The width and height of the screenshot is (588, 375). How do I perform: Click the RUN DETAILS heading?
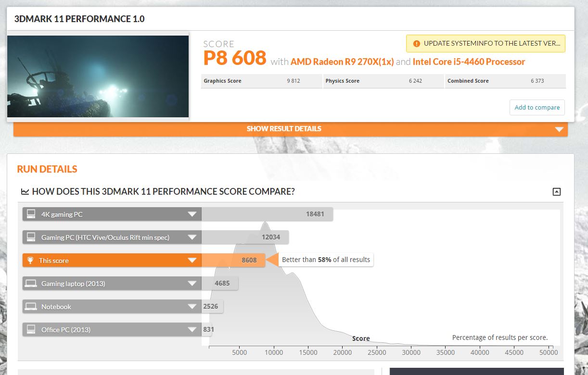point(47,169)
